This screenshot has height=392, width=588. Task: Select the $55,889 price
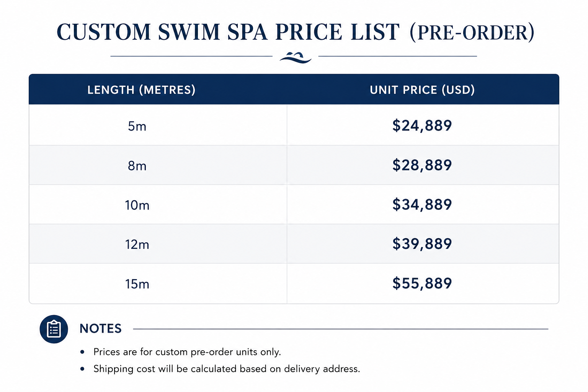point(422,283)
